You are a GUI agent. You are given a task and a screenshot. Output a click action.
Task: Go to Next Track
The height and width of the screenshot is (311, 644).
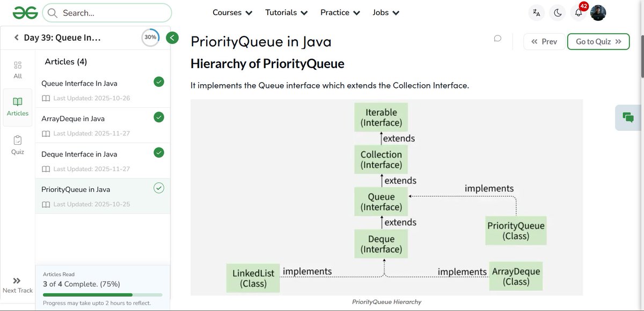tap(18, 285)
